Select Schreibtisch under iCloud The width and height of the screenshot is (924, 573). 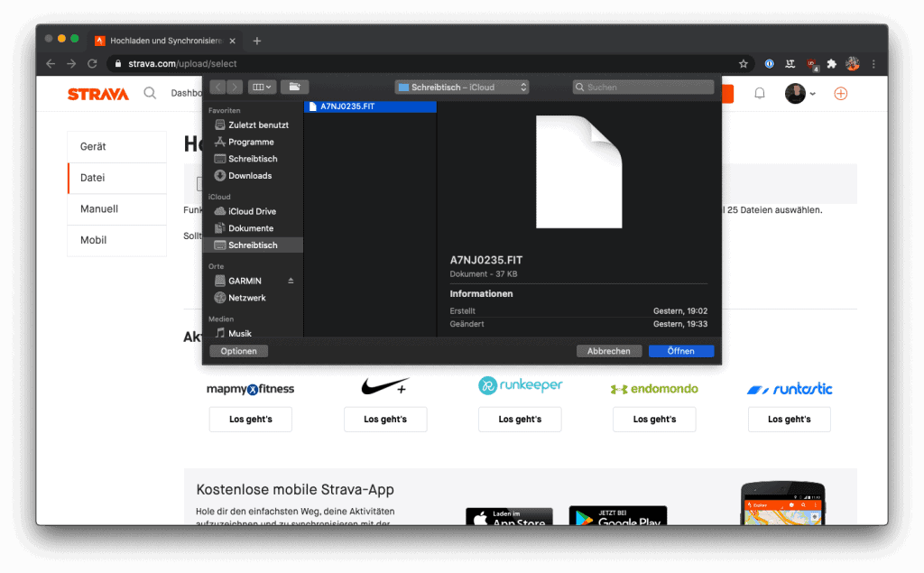253,245
